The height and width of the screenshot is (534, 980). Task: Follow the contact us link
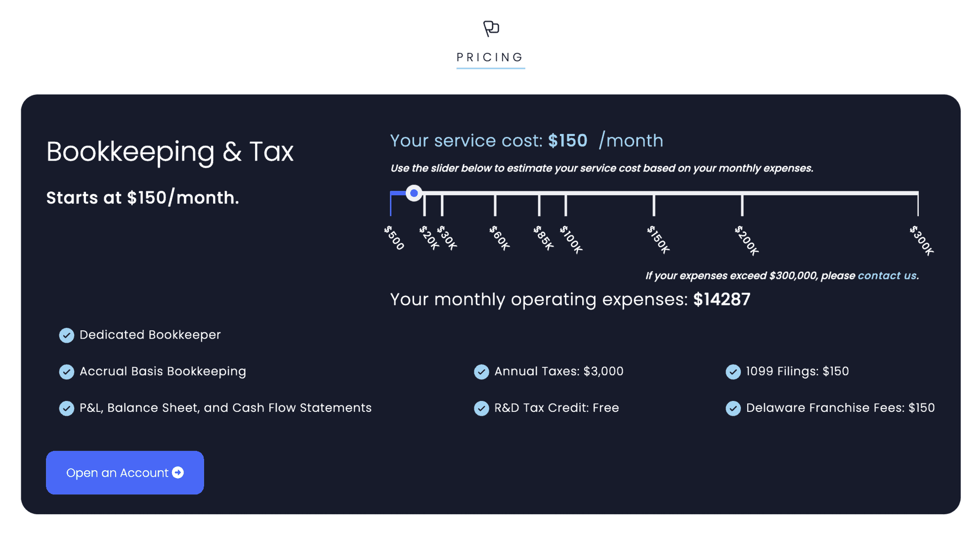coord(887,276)
